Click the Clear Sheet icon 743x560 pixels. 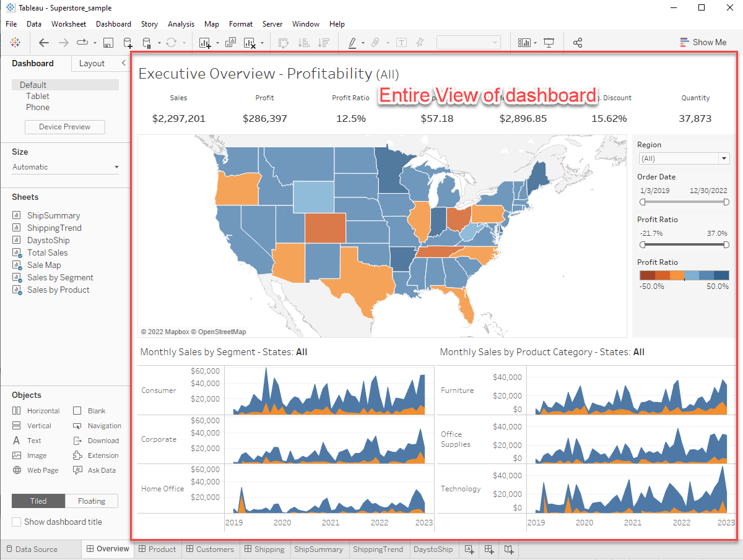click(250, 43)
